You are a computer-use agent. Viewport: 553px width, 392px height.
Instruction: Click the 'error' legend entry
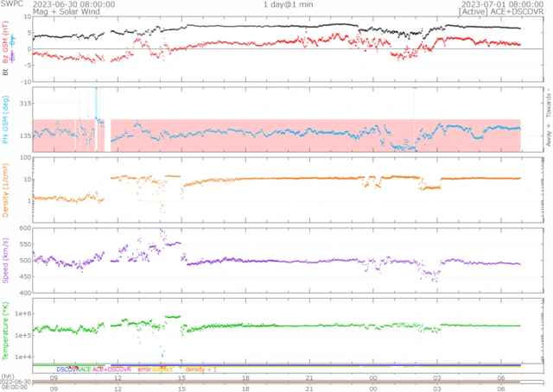point(143,370)
